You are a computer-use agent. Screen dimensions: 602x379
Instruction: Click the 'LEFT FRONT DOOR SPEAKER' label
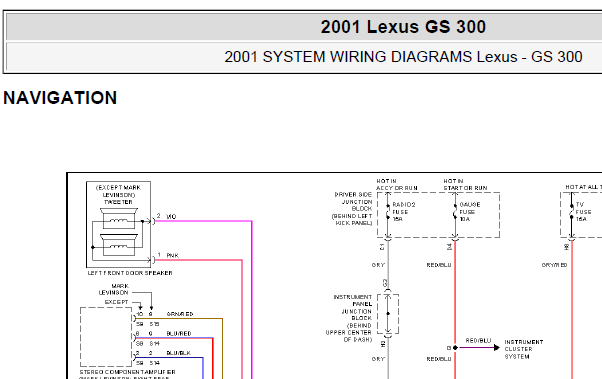[x=130, y=273]
